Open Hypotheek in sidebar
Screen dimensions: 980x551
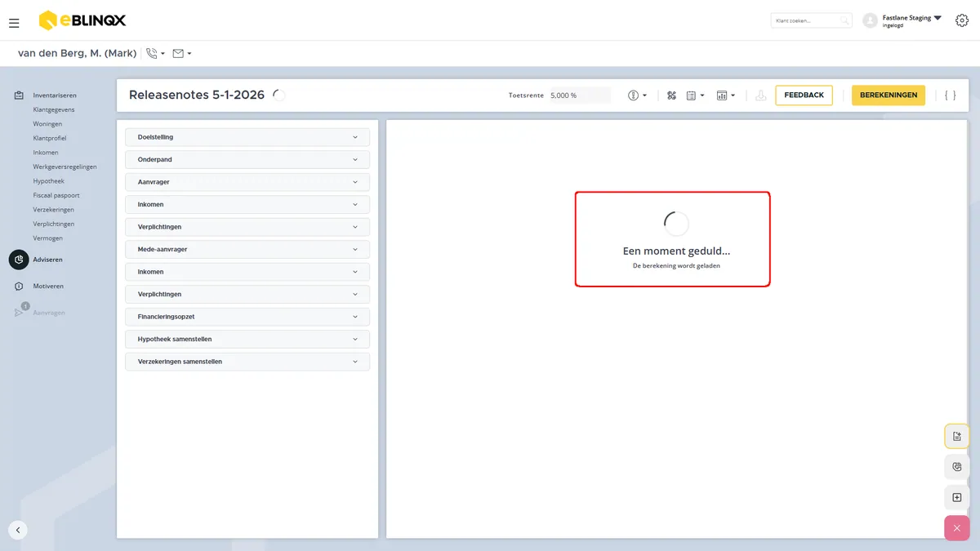pyautogui.click(x=48, y=181)
